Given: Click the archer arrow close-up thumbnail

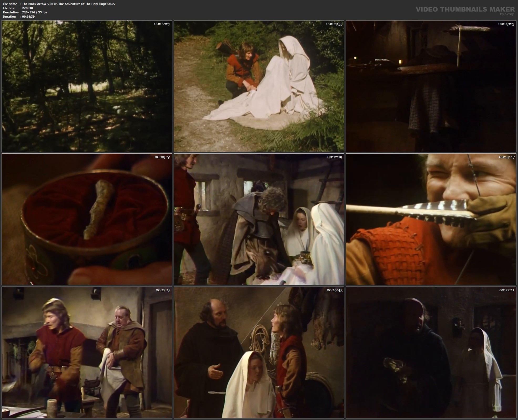Looking at the screenshot, I should click(431, 219).
